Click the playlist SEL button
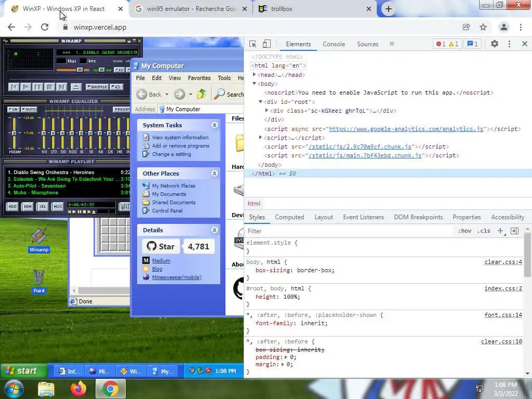 [x=43, y=206]
